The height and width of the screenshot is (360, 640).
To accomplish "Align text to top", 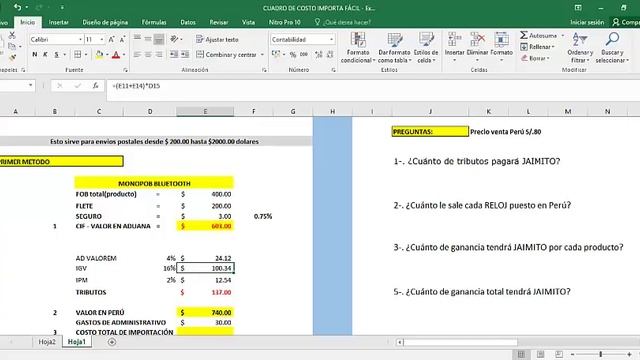I will pos(137,39).
